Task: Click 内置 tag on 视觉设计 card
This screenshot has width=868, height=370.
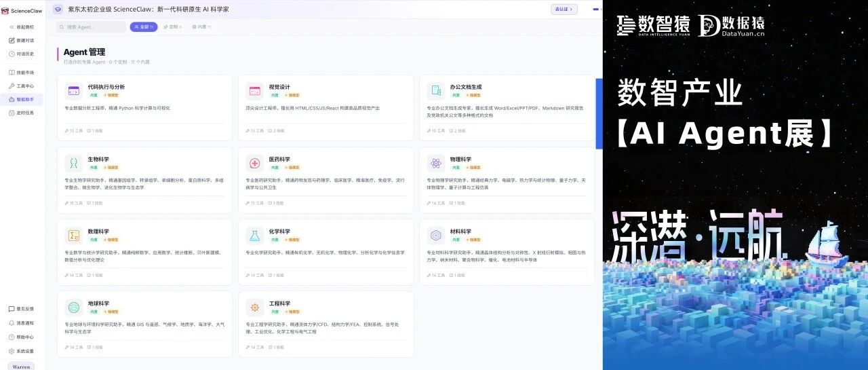Action: (x=275, y=96)
